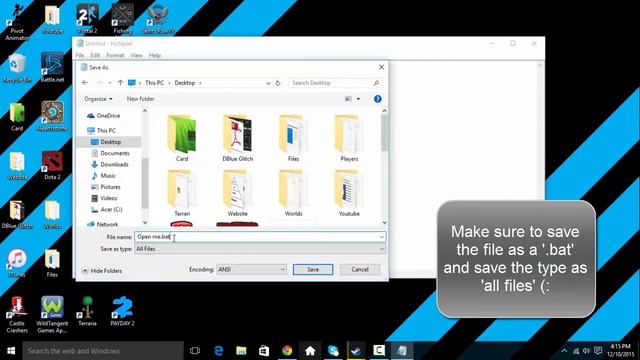This screenshot has height=360, width=640.
Task: Select the Website folder in dialog
Action: click(x=238, y=193)
